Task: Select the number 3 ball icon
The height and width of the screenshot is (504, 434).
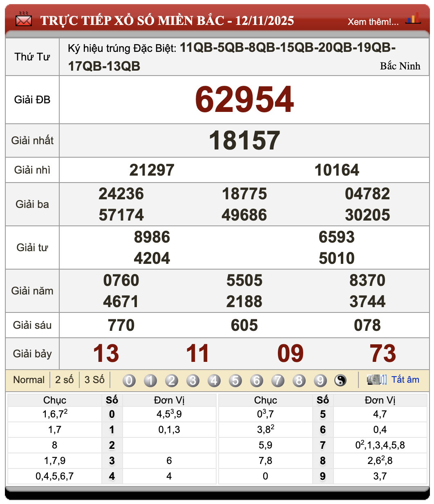Action: [192, 380]
